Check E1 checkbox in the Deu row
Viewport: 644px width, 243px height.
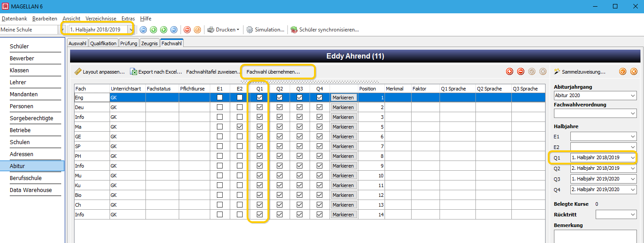pos(220,107)
